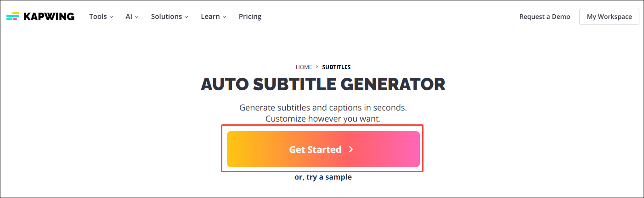Viewport: 644px width, 198px height.
Task: Expand the chevron next to Tools
Action: (111, 17)
